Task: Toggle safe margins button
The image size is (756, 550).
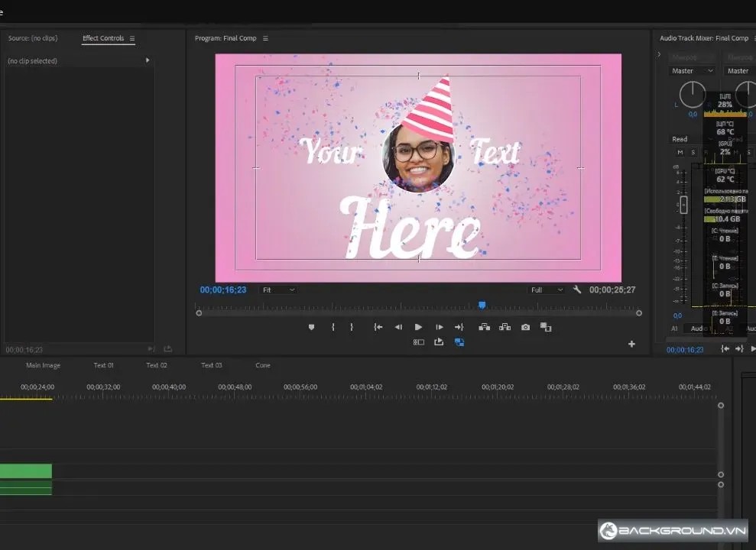Action: tap(418, 342)
